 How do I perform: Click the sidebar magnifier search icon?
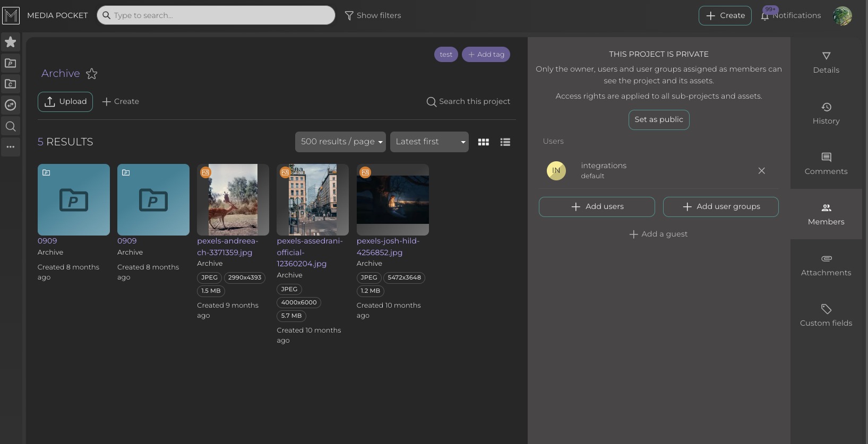11,126
